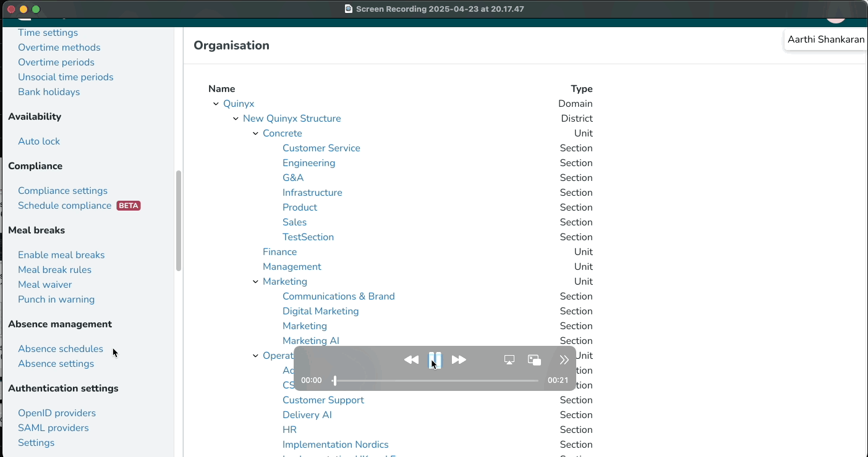The width and height of the screenshot is (868, 457).
Task: Show more player controls chevrons
Action: coord(564,360)
